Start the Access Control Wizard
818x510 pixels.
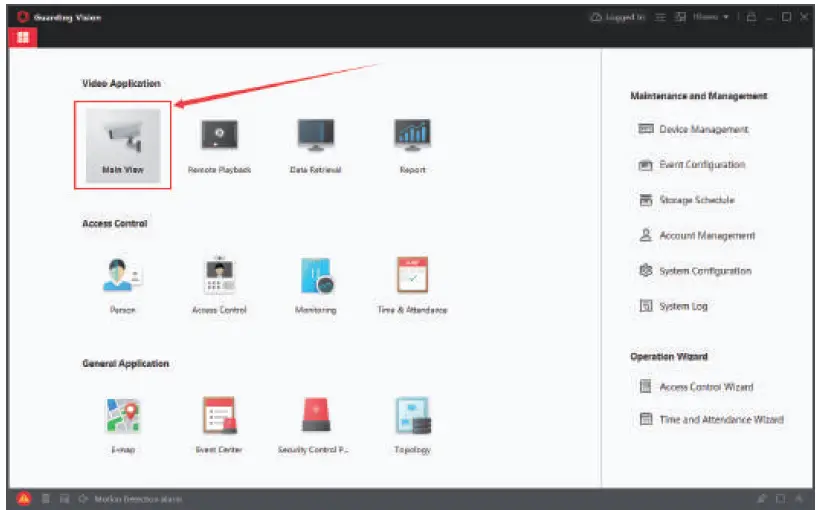pyautogui.click(x=696, y=387)
